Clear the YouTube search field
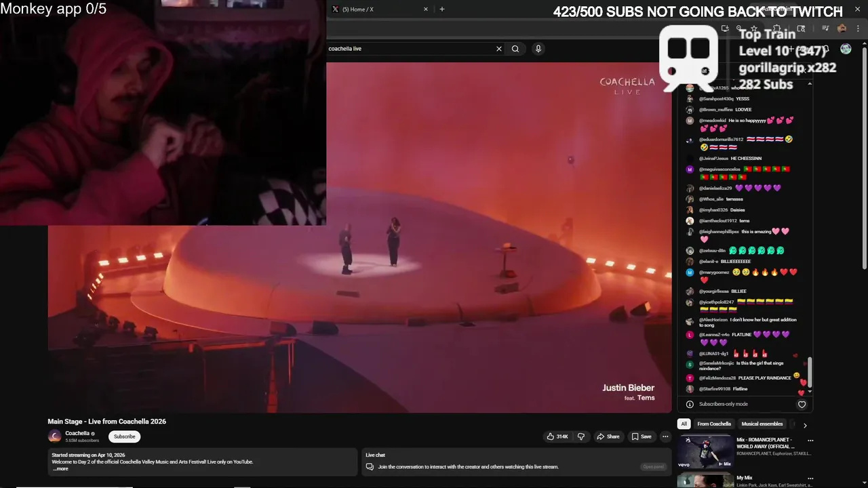Viewport: 868px width, 488px height. [x=499, y=49]
